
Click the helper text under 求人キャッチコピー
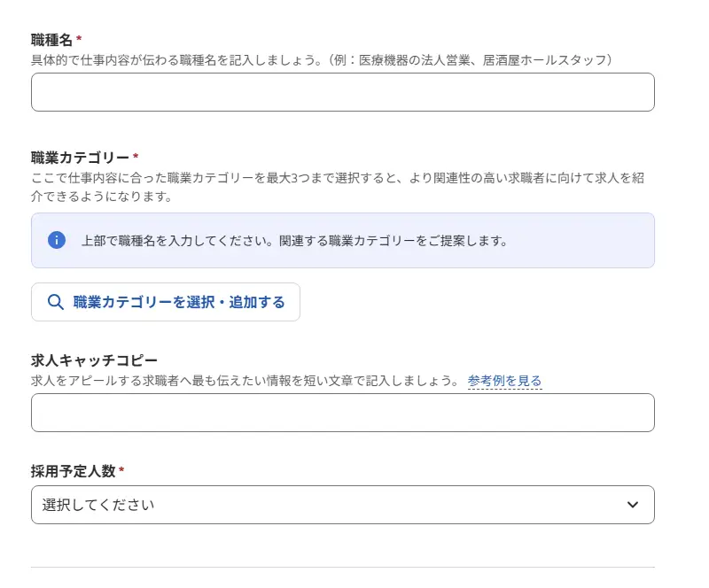tap(245, 381)
